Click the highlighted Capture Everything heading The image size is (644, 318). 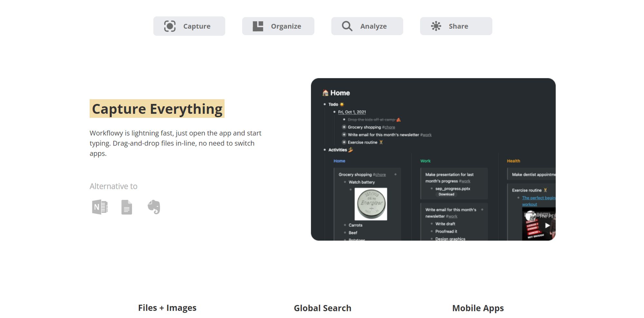pyautogui.click(x=157, y=109)
